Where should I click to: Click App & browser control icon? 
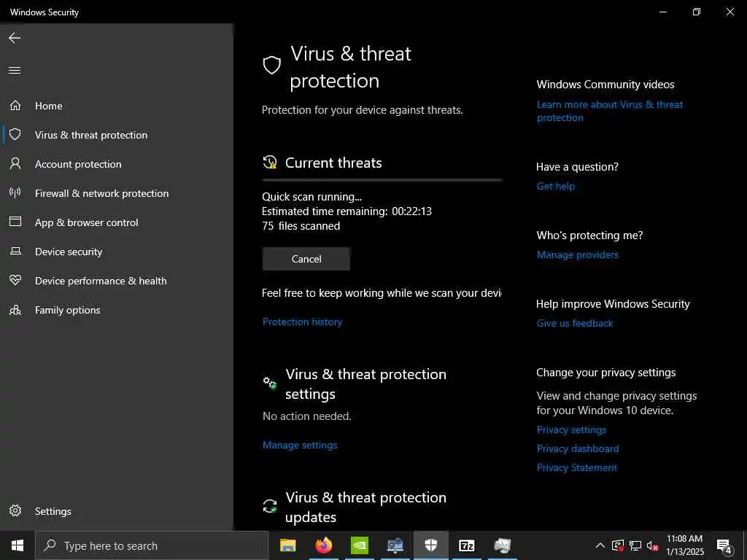(15, 222)
